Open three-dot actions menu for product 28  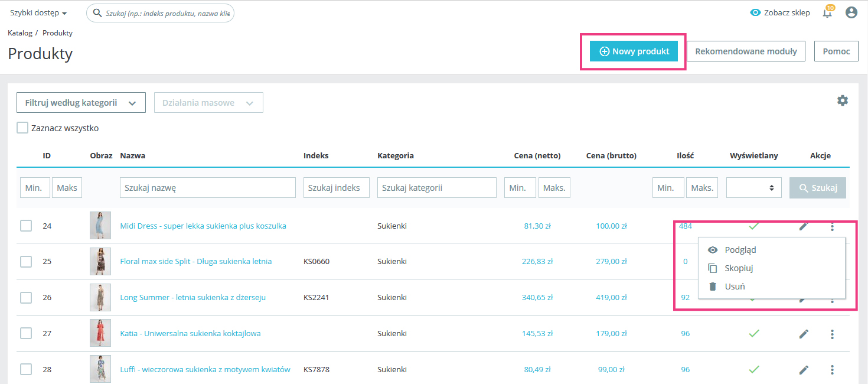pyautogui.click(x=832, y=370)
